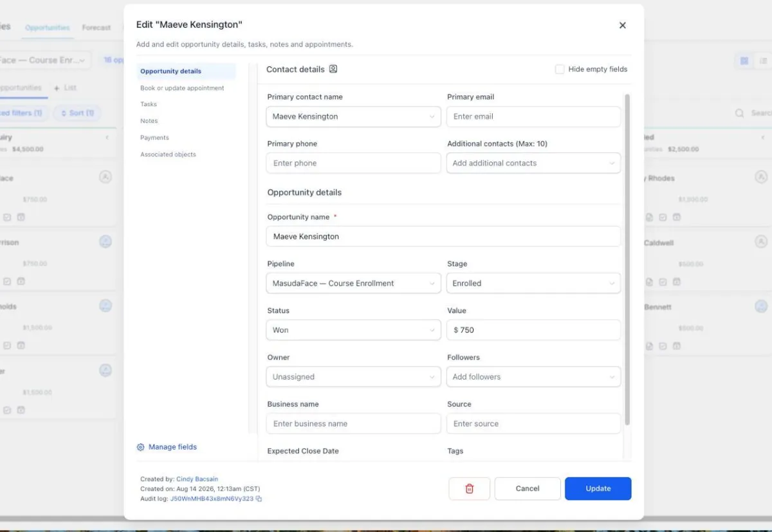Click the notes icon on Bennett card
Screen dimensions: 772x532
pos(649,346)
